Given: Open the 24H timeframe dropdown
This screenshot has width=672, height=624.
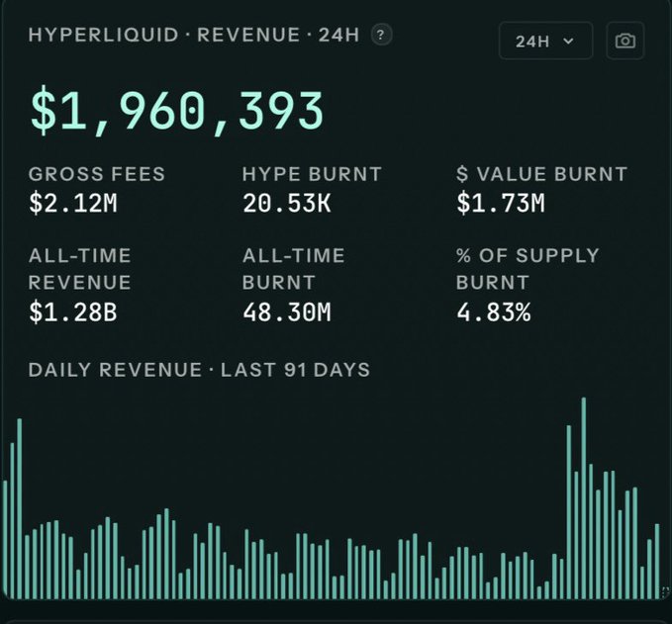Looking at the screenshot, I should point(545,42).
